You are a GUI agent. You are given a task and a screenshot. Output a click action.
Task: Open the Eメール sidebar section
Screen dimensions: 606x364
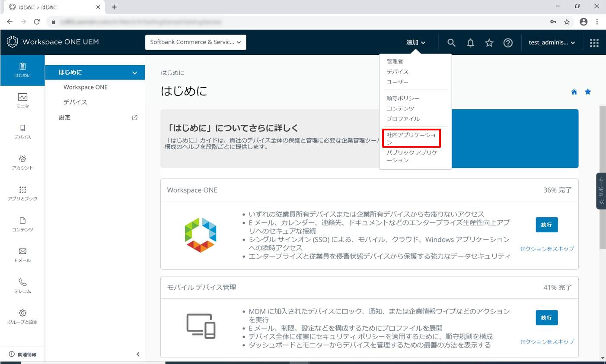22,255
